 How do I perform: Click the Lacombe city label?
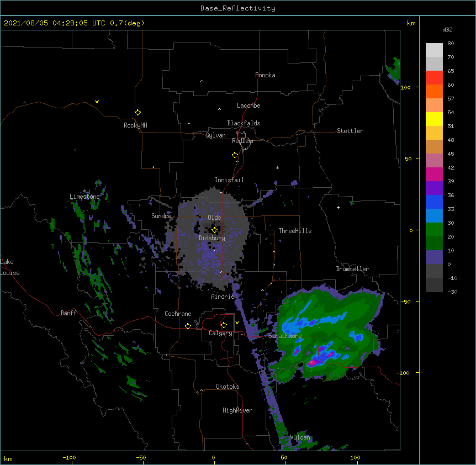[x=248, y=105]
